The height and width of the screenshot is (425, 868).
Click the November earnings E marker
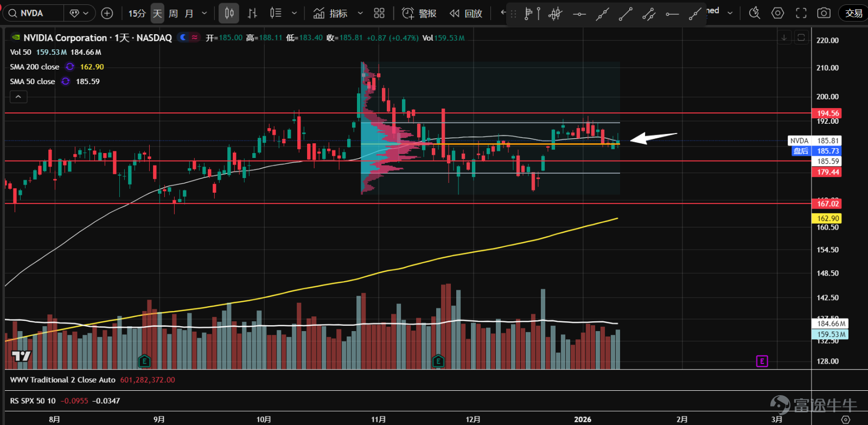click(x=438, y=361)
